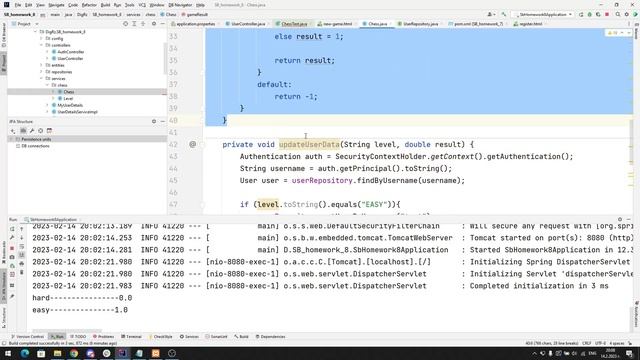Open Microsoft Edge from taskbar
Screen dimensions: 640x360
24,353
